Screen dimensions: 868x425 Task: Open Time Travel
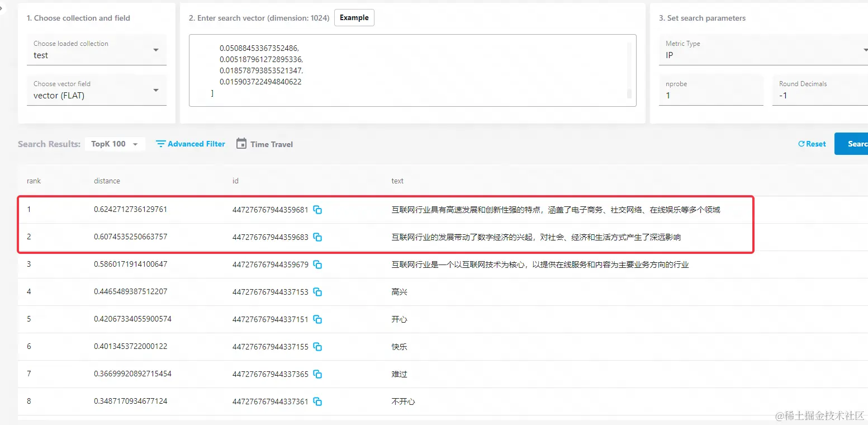point(265,144)
